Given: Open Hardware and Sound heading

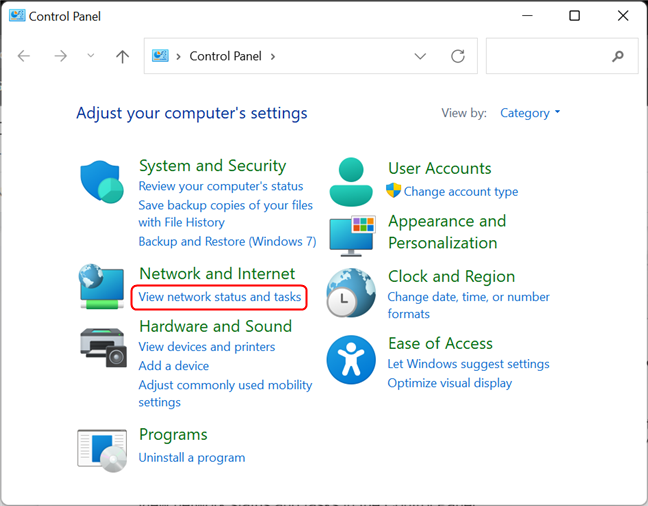Looking at the screenshot, I should point(215,326).
